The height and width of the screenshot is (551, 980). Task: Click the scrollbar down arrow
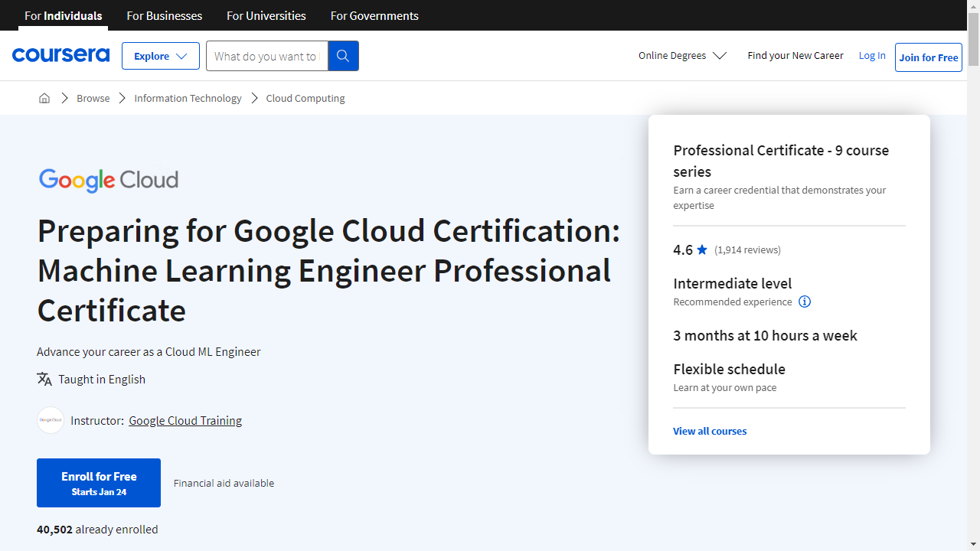click(973, 544)
